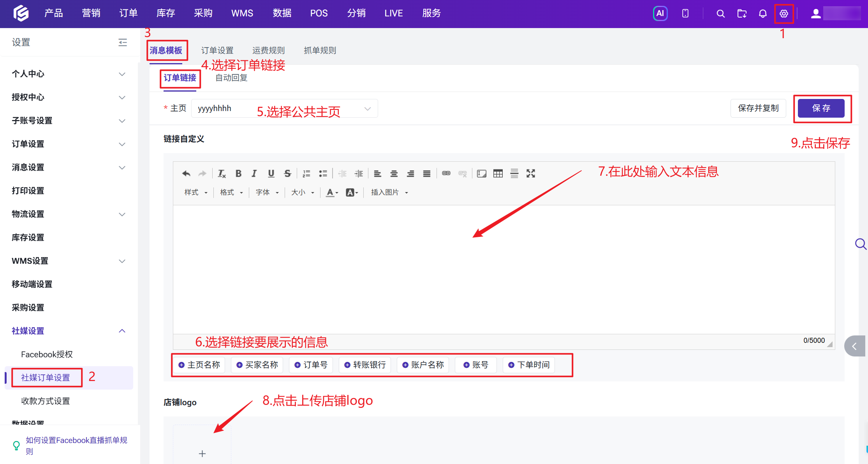Open the text color picker
The image size is (868, 464).
[x=332, y=192]
